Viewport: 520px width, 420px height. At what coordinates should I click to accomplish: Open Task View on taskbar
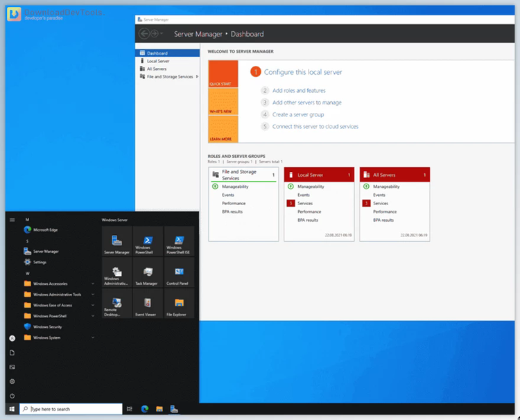tap(130, 409)
